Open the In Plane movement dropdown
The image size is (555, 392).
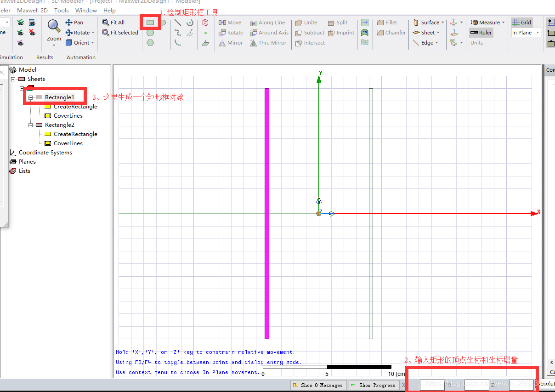click(x=526, y=33)
